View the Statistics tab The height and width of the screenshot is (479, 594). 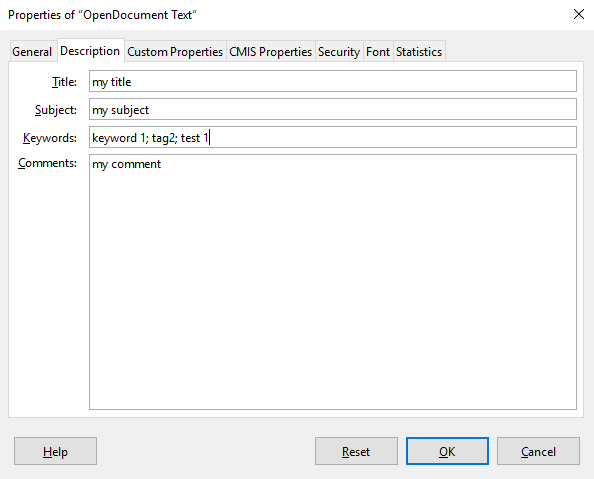[x=419, y=52]
